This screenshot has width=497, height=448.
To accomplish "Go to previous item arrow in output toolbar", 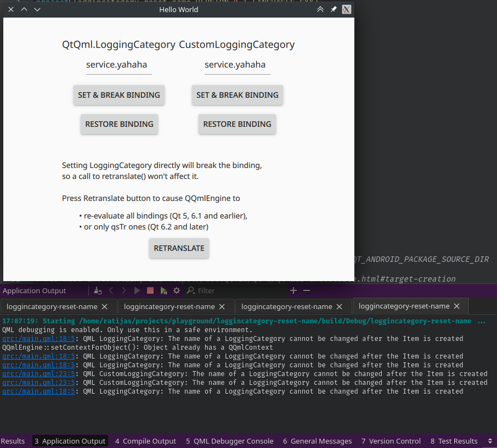I will 111,290.
